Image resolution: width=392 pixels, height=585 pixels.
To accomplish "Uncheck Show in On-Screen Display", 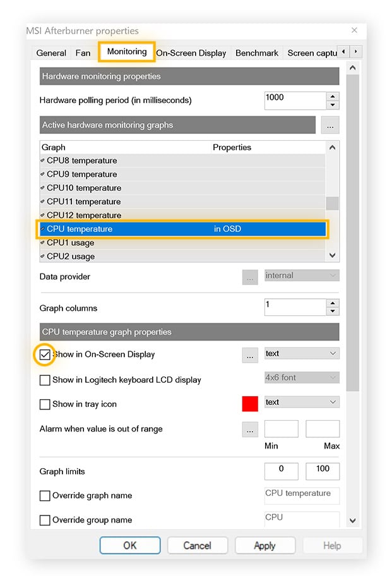I will (x=44, y=354).
